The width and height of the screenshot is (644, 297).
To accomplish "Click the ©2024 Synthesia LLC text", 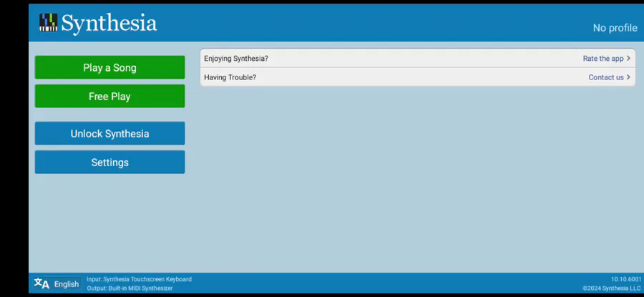I will click(612, 288).
